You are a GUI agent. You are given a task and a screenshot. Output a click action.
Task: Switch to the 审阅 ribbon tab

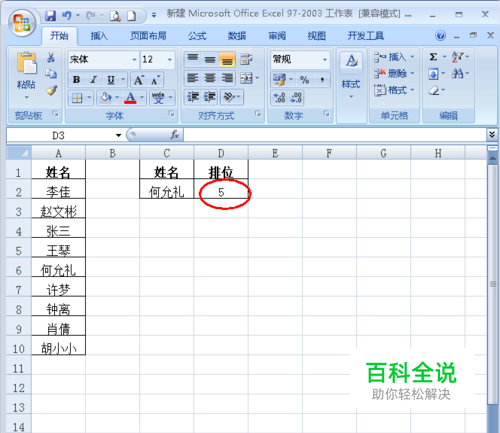click(x=277, y=36)
